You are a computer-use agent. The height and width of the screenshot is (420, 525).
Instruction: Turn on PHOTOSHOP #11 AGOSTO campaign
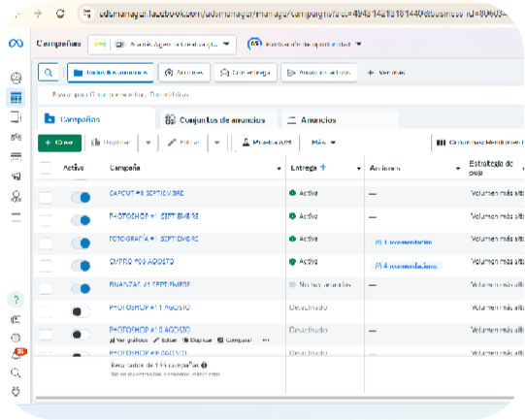click(x=81, y=311)
